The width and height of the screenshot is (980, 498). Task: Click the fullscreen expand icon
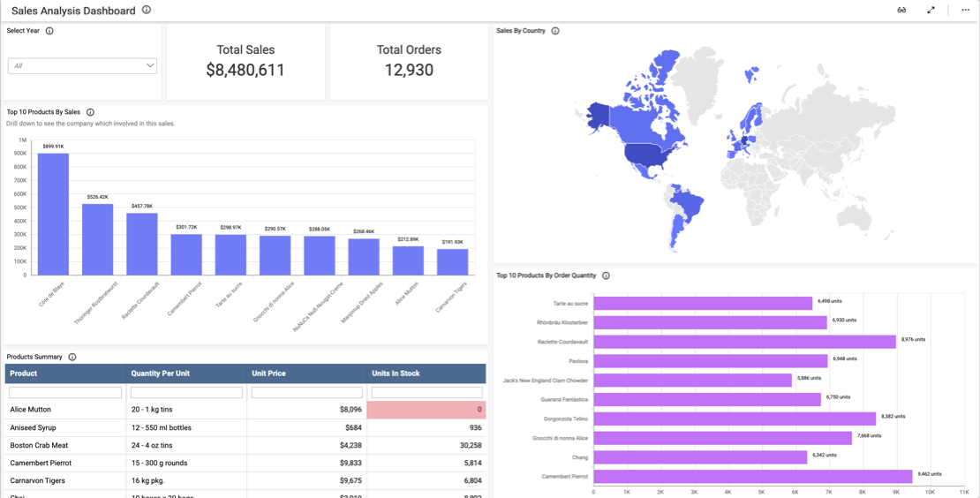click(931, 11)
